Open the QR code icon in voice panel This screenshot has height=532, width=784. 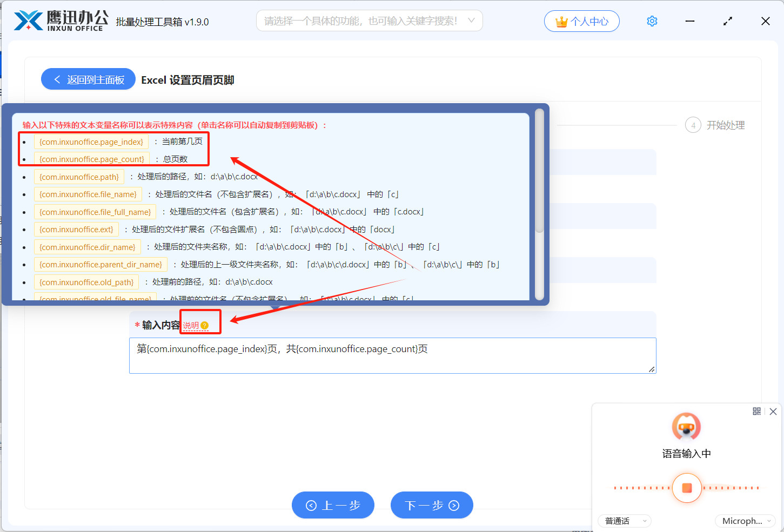[x=756, y=412]
